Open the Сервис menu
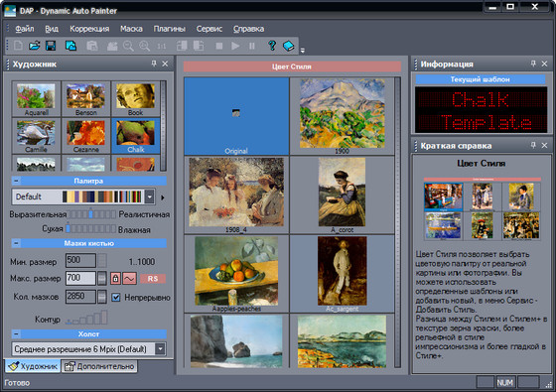Viewport: 556px width, 392px height. coord(209,29)
